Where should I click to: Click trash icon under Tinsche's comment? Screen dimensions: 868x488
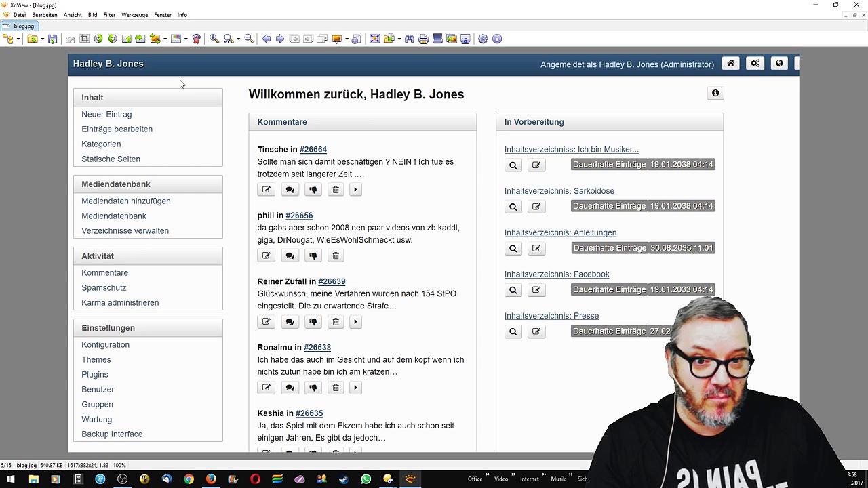[x=336, y=190]
